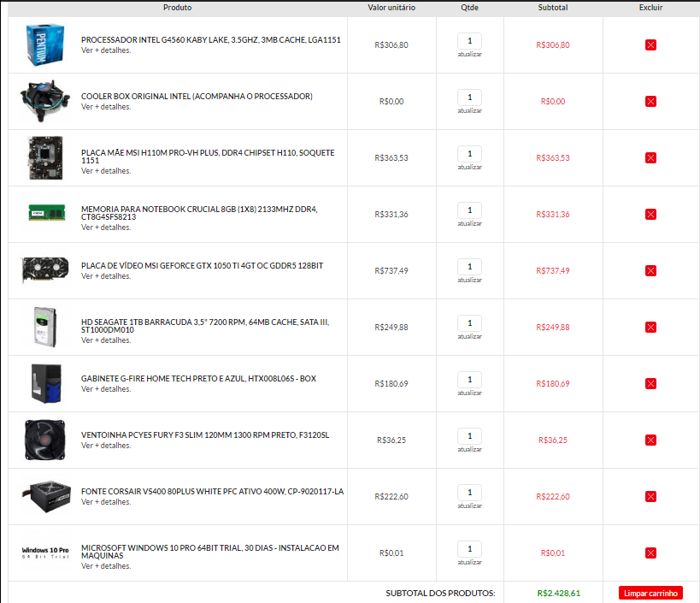Viewport: 700px width, 603px height.
Task: Open the GABINETE G-FIRE HOME TECH title
Action: 198,379
